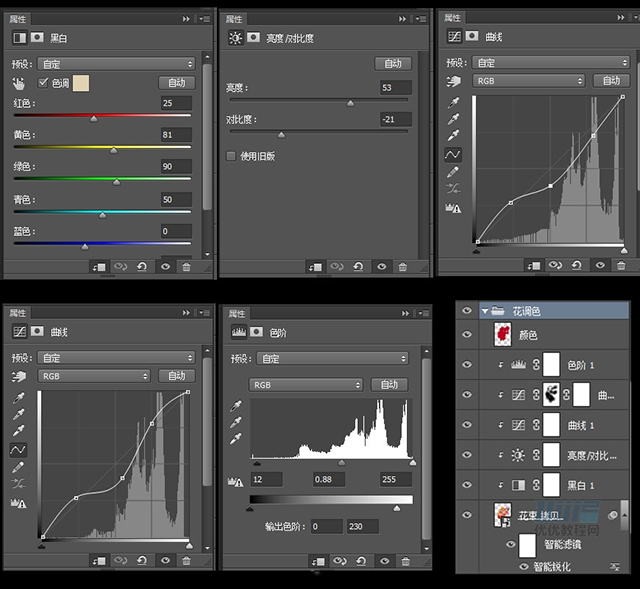Click the 亮度/对比度 layer sun icon
The image size is (640, 589).
point(518,455)
